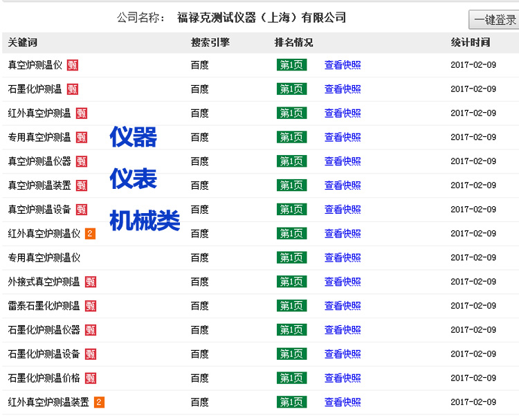519x420 pixels.
Task: Click red badge icon beside 石墨化炉测温 keyword
Action: [73, 89]
